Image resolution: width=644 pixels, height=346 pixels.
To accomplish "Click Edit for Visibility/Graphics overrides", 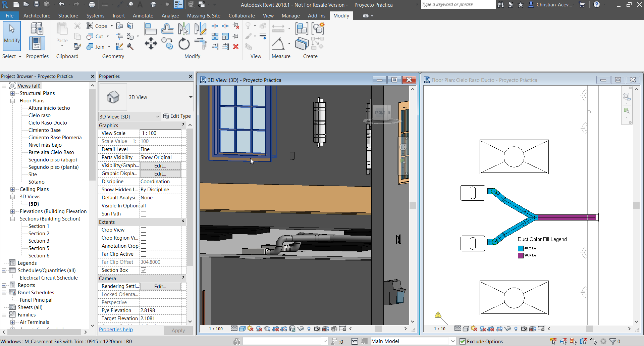I will click(160, 165).
